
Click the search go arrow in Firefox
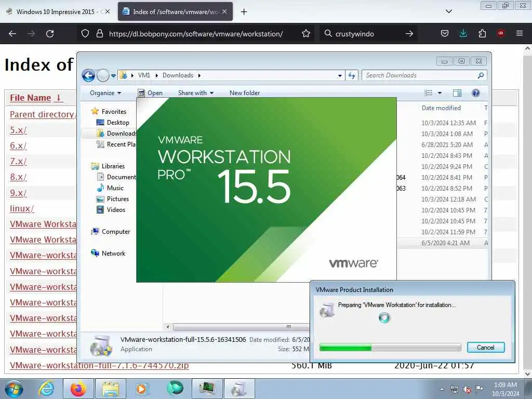pos(409,34)
